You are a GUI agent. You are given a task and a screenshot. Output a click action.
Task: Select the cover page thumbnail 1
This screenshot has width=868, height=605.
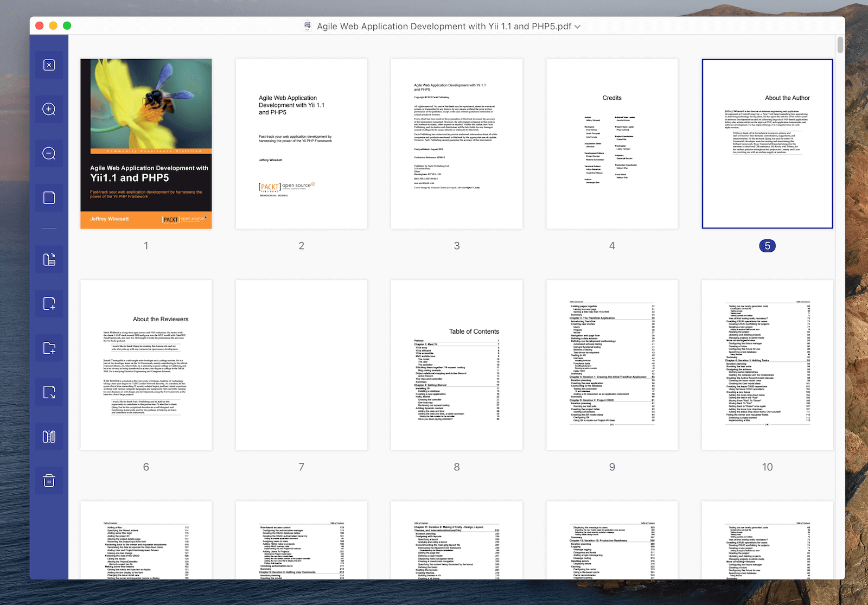(146, 144)
